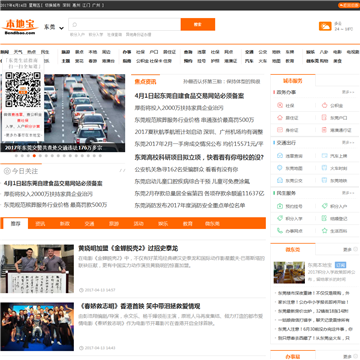360x360 pixels.
Task: Select the 城市服务 sidebar tab
Action: pos(293,81)
